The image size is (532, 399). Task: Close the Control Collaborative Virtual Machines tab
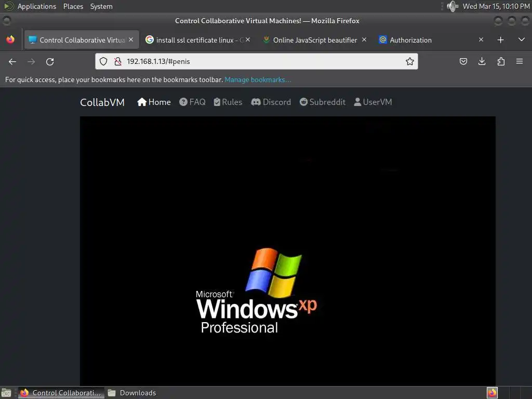point(131,39)
